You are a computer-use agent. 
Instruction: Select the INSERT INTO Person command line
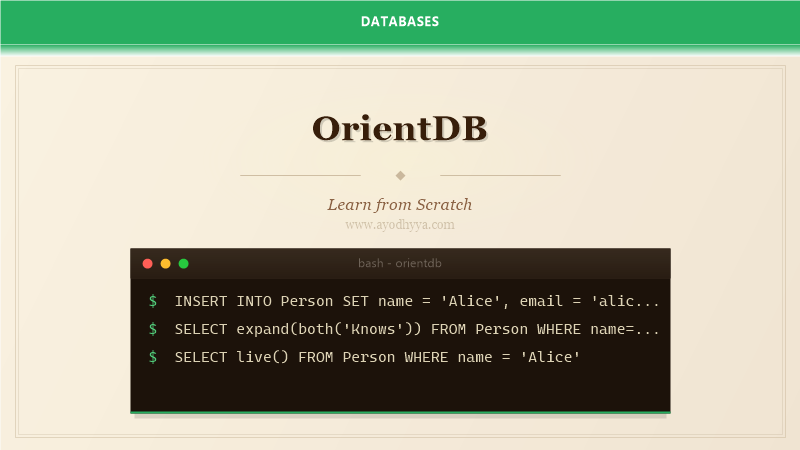(x=417, y=301)
